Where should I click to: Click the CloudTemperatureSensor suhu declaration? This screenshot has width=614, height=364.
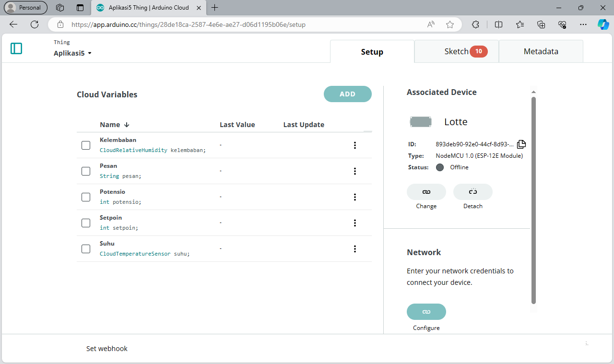(144, 254)
